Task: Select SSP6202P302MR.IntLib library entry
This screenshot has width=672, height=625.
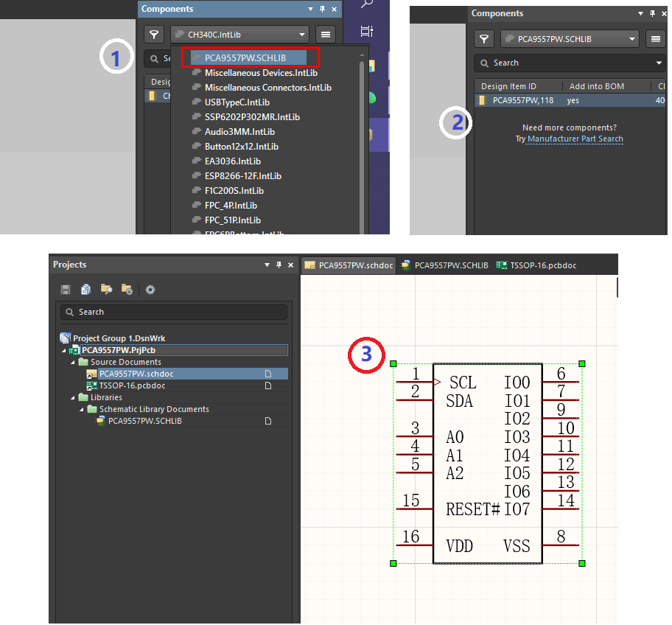Action: pyautogui.click(x=252, y=117)
